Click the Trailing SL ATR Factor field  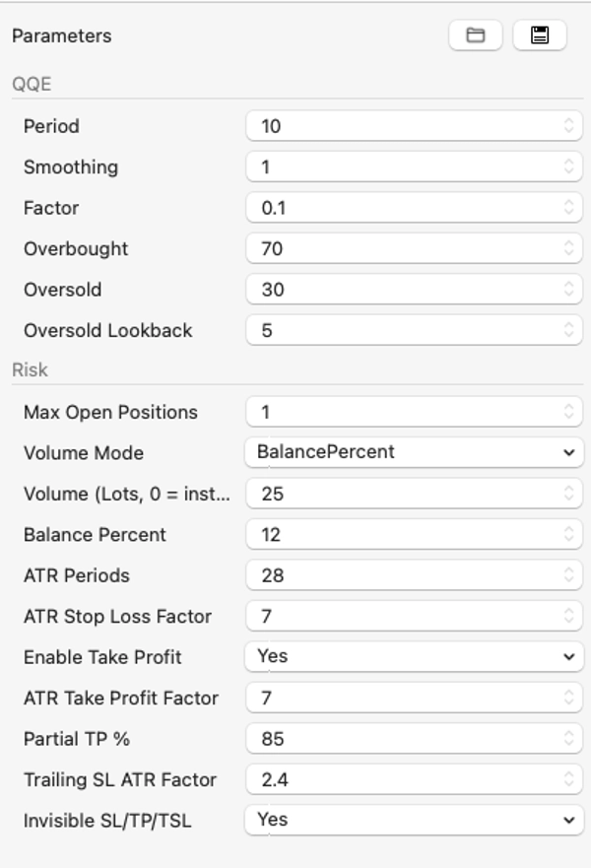pos(404,779)
